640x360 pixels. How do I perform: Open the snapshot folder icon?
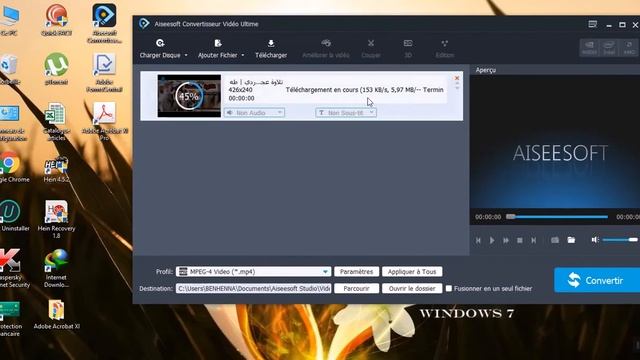click(x=571, y=240)
